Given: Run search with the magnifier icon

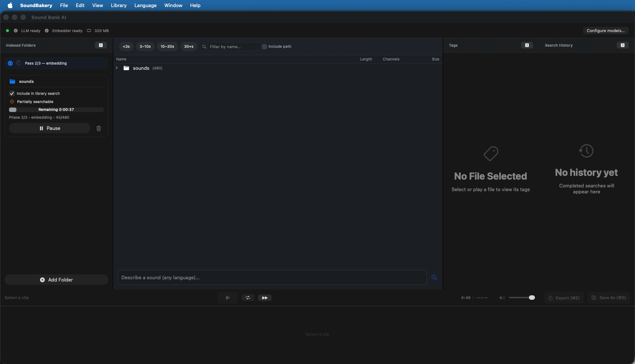Looking at the screenshot, I should 434,277.
